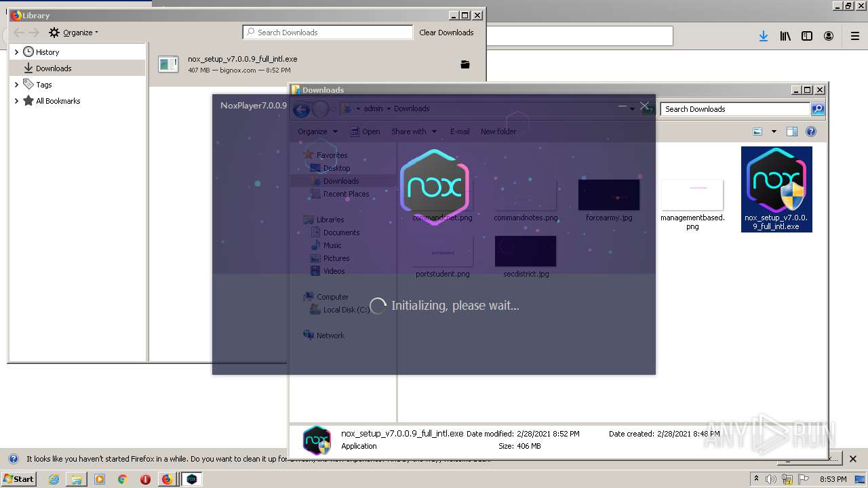Select the nox_setup exe file icon
This screenshot has height=488, width=868.
[x=776, y=189]
